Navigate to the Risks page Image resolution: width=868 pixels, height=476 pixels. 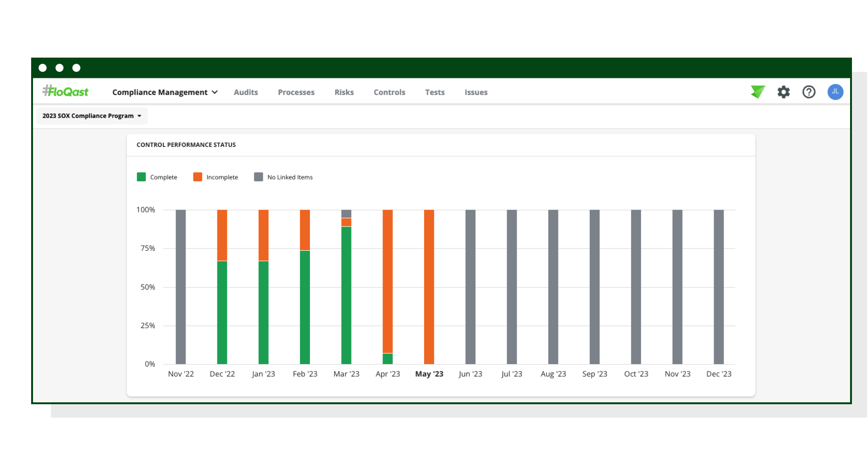344,92
